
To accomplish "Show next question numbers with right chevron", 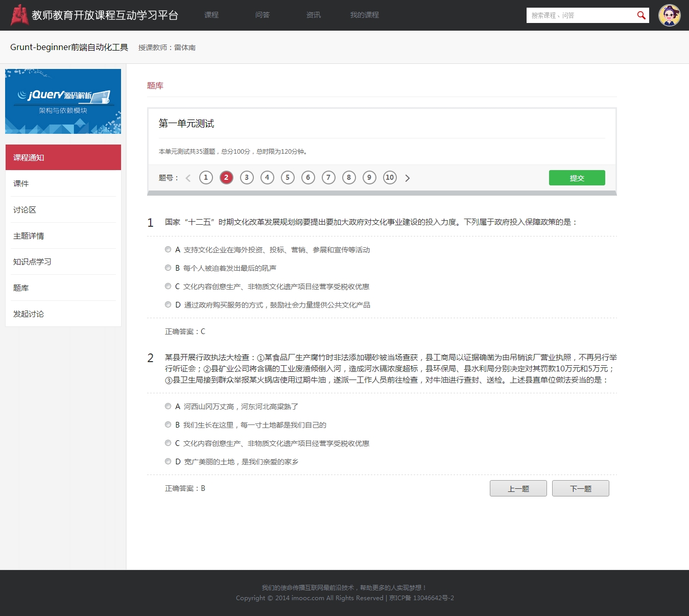I will [x=407, y=178].
